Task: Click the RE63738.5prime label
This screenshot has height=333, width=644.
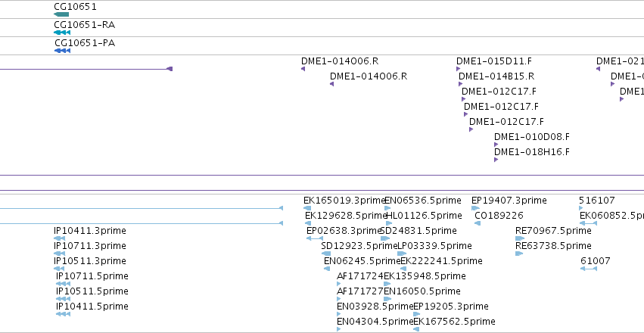Action: pos(553,246)
